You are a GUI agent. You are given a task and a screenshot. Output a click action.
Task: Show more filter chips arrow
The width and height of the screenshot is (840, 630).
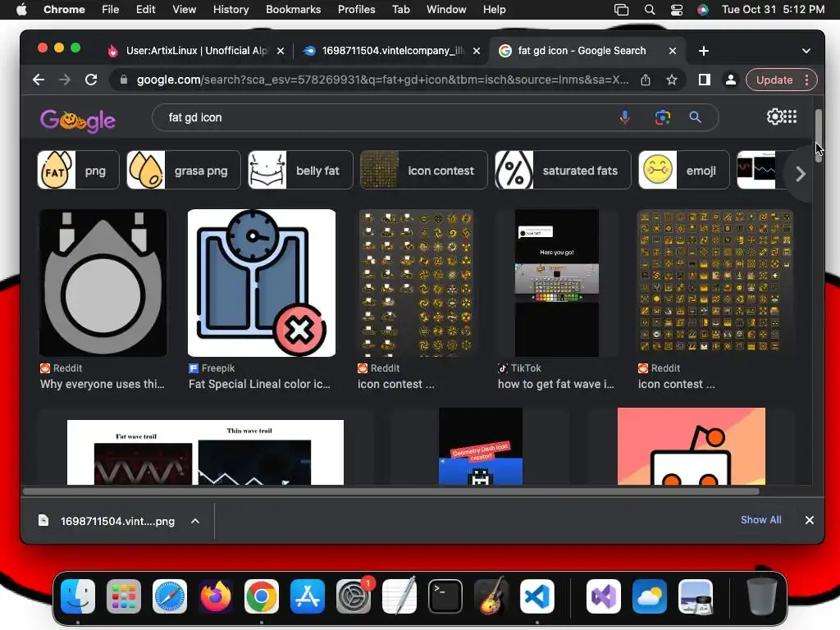click(800, 174)
